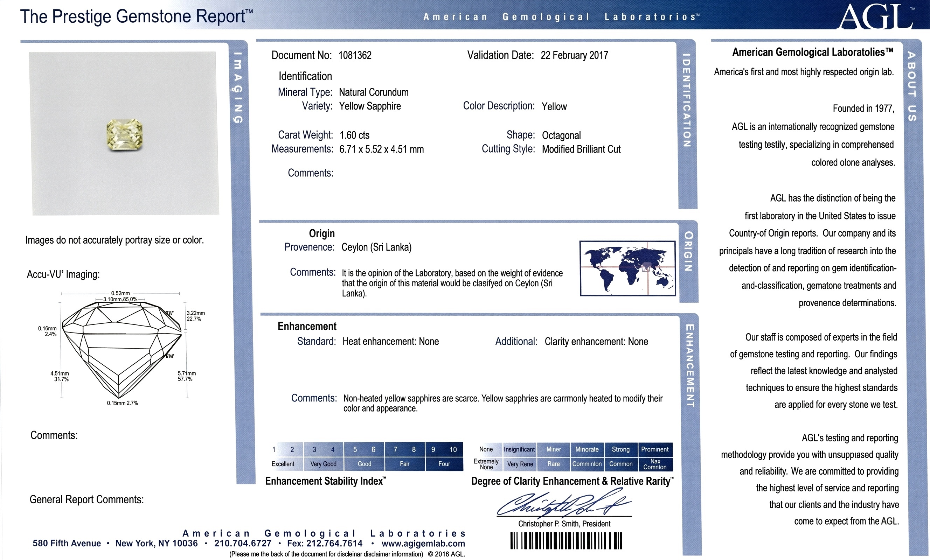The height and width of the screenshot is (560, 930).
Task: Click the bold 'Origin' section heading
Action: [x=321, y=233]
